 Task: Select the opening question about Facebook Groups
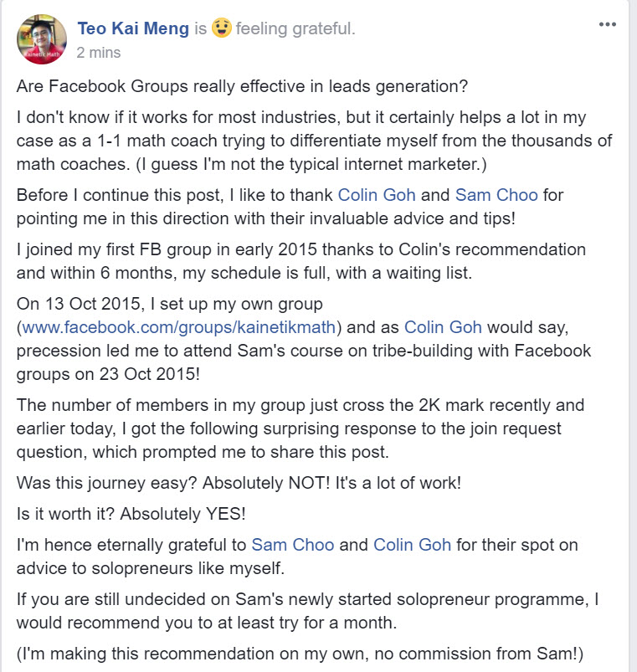pos(242,86)
